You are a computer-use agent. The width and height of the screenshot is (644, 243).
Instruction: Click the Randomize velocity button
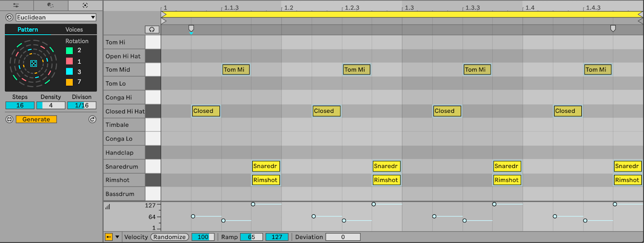pos(169,237)
